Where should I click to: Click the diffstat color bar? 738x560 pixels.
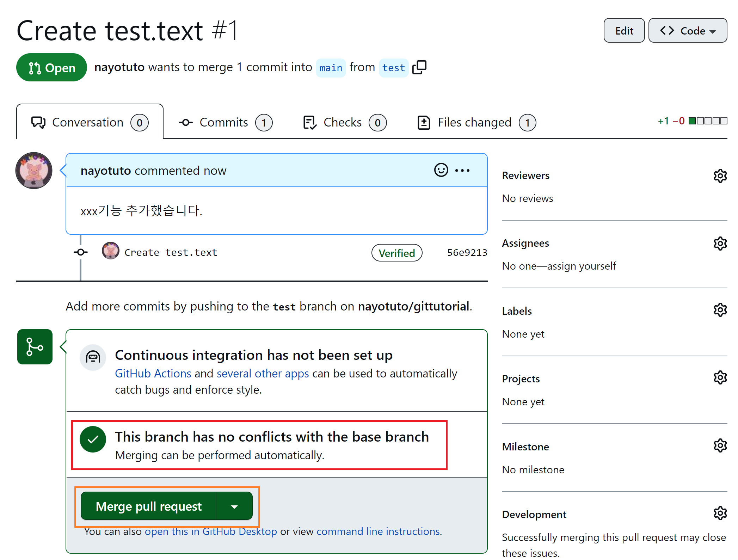(707, 121)
